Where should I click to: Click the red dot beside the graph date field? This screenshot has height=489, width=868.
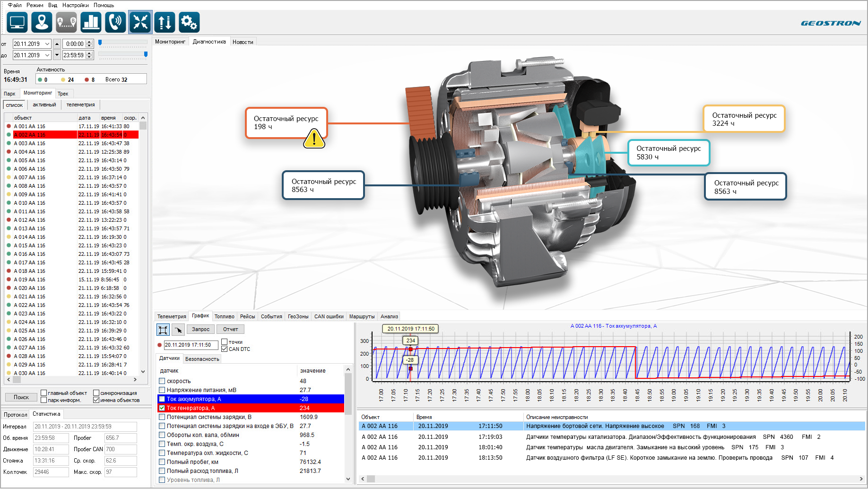[x=160, y=345]
